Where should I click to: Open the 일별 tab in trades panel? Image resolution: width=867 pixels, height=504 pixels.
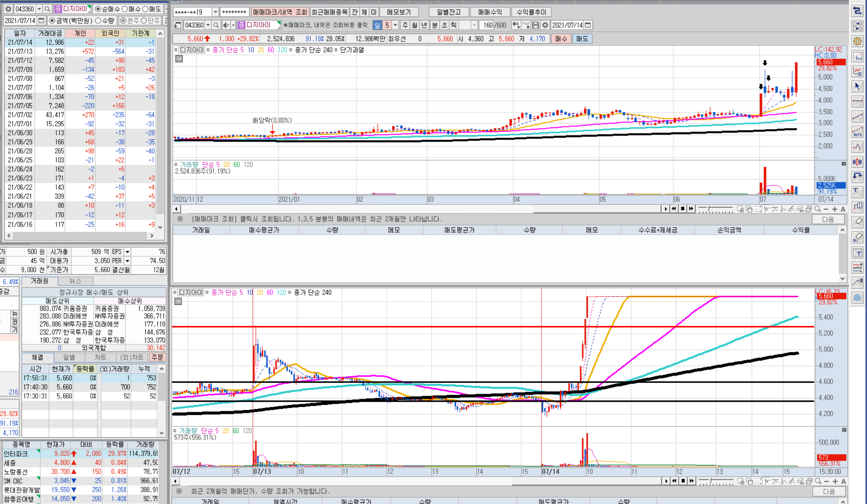(69, 357)
